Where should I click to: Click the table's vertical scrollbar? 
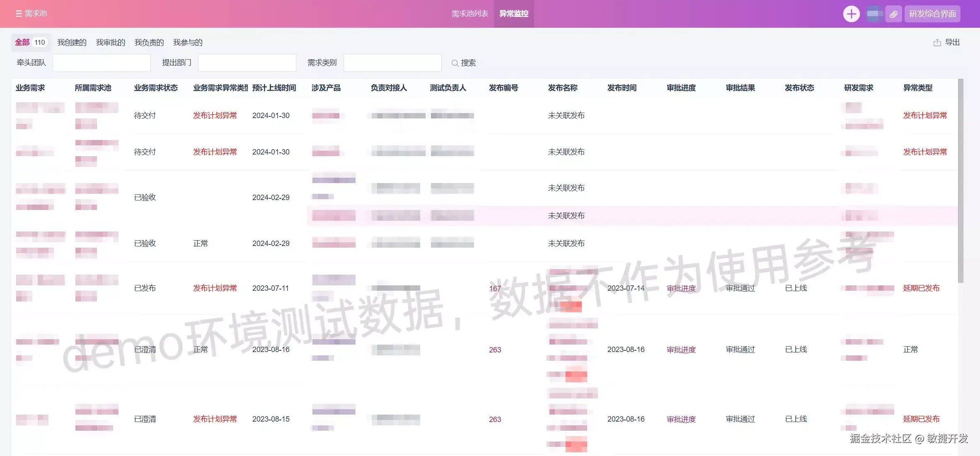point(961,182)
